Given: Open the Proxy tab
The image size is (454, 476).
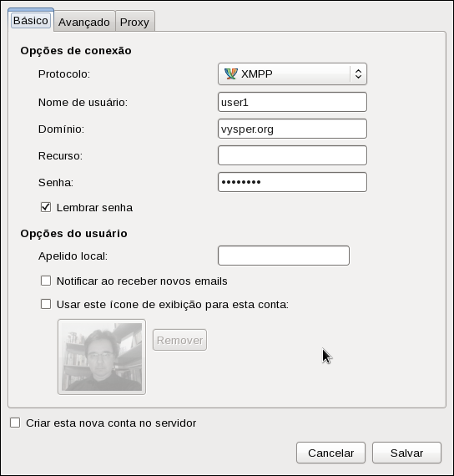Looking at the screenshot, I should coord(134,22).
